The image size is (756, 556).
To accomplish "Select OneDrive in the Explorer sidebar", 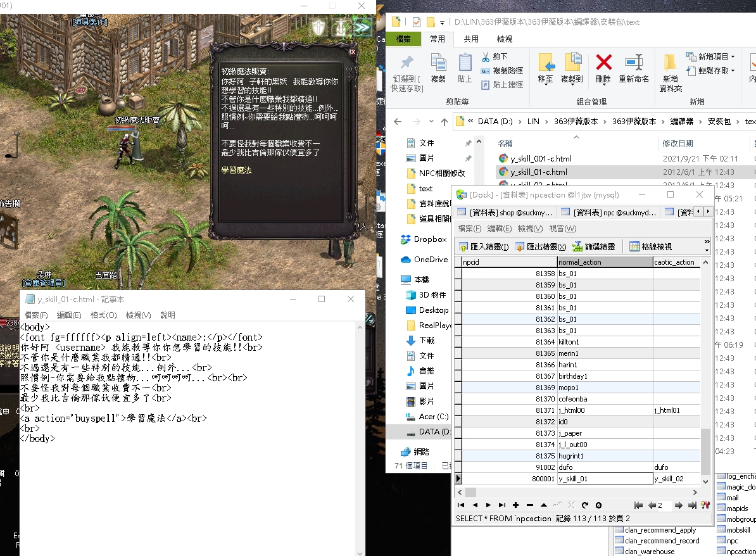I will point(431,260).
